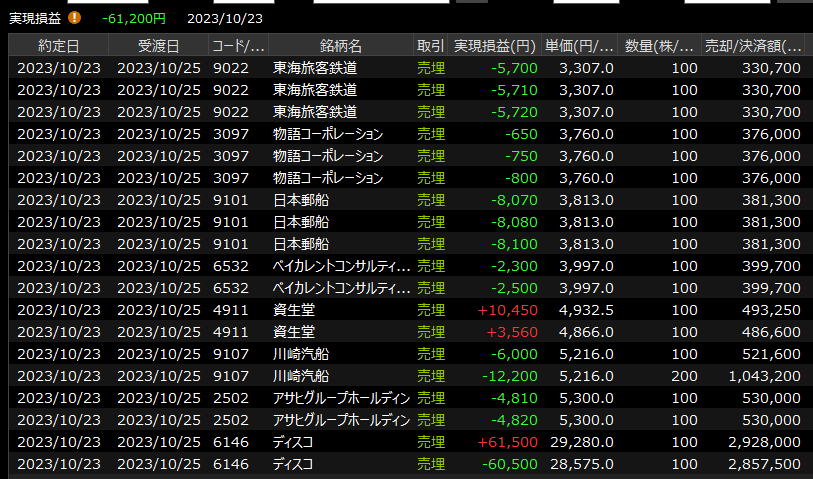Click the 単価 column header
The width and height of the screenshot is (813, 479).
tap(580, 46)
